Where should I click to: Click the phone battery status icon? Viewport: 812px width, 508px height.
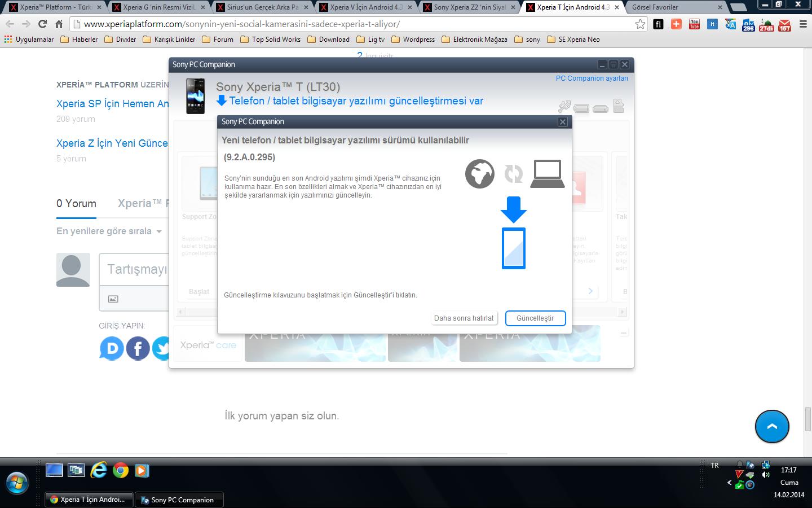coord(581,108)
